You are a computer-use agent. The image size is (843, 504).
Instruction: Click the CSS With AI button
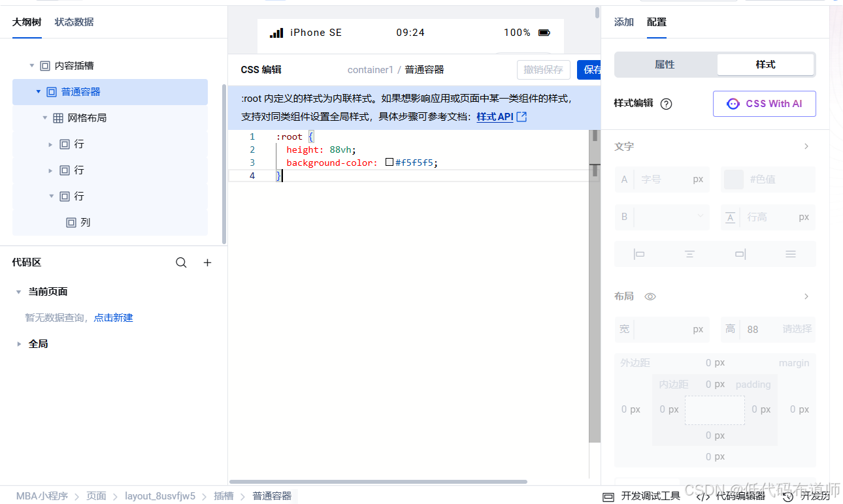(x=764, y=104)
